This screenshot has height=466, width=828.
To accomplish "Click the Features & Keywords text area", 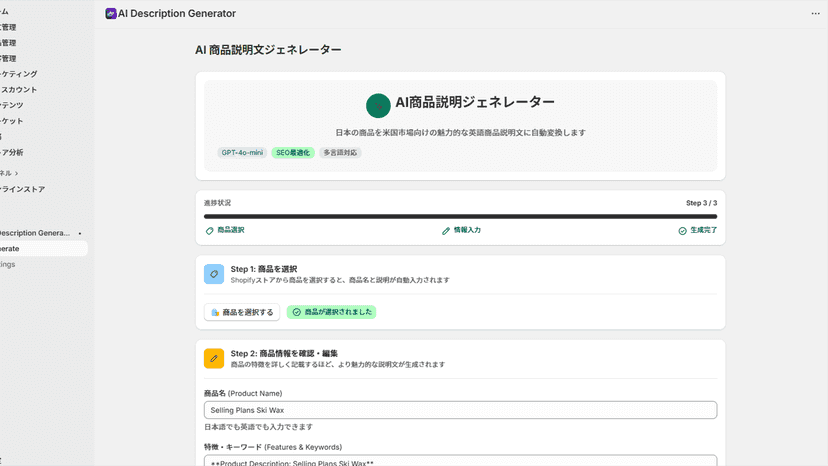I will pyautogui.click(x=460, y=460).
